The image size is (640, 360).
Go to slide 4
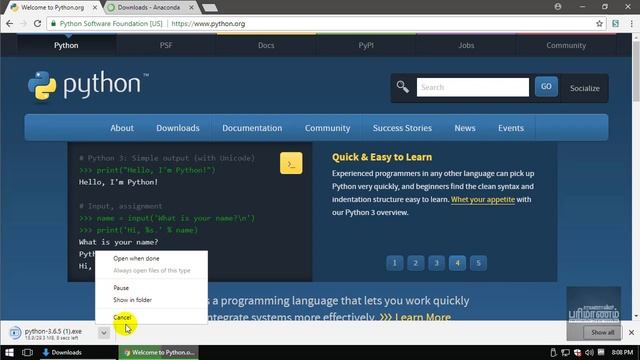coord(457,263)
